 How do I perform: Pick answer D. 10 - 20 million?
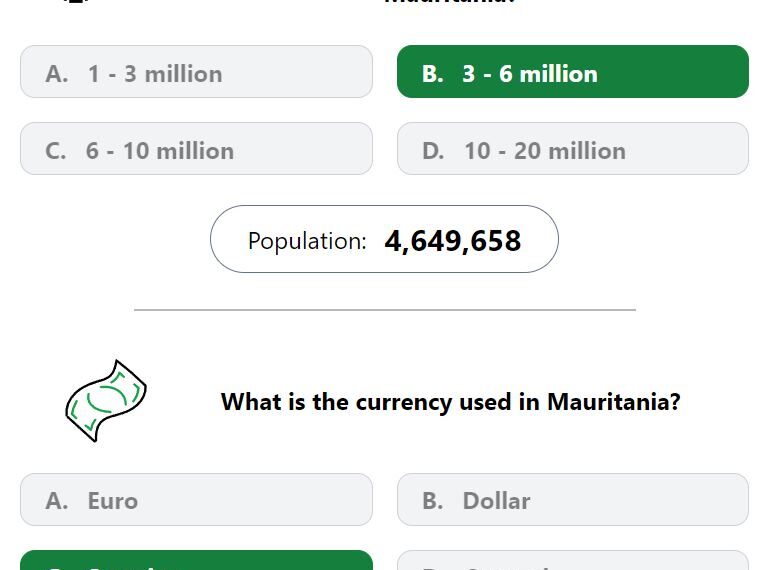tap(573, 149)
